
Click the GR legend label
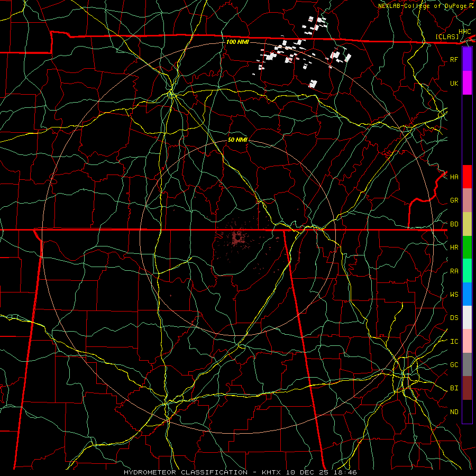click(x=454, y=200)
